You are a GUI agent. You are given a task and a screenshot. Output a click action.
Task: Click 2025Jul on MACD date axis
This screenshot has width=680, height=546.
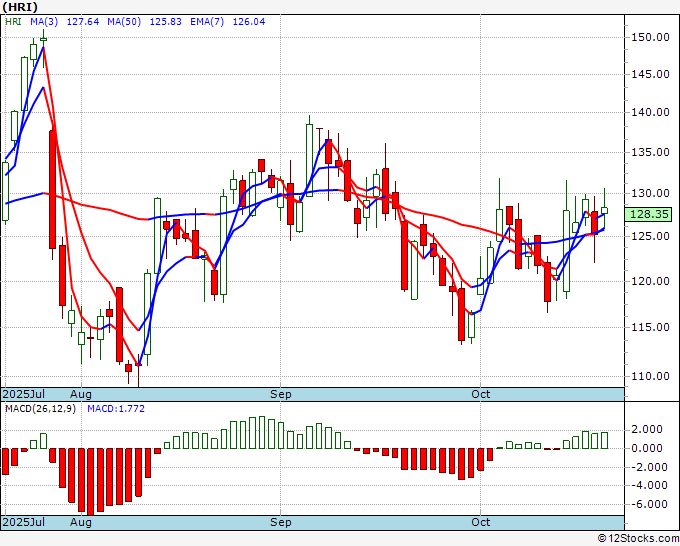tap(23, 522)
